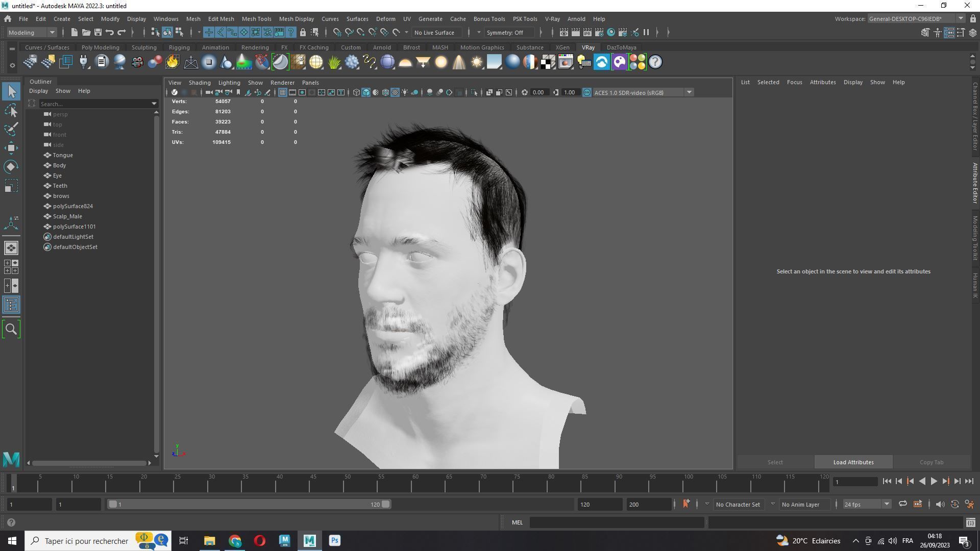Switch to the XGen shelf tab
The height and width of the screenshot is (551, 980).
(x=562, y=47)
